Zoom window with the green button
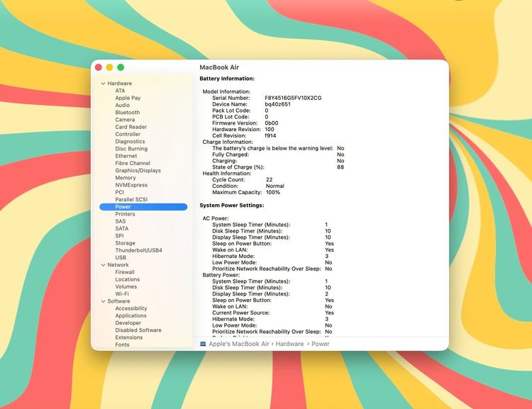 121,67
